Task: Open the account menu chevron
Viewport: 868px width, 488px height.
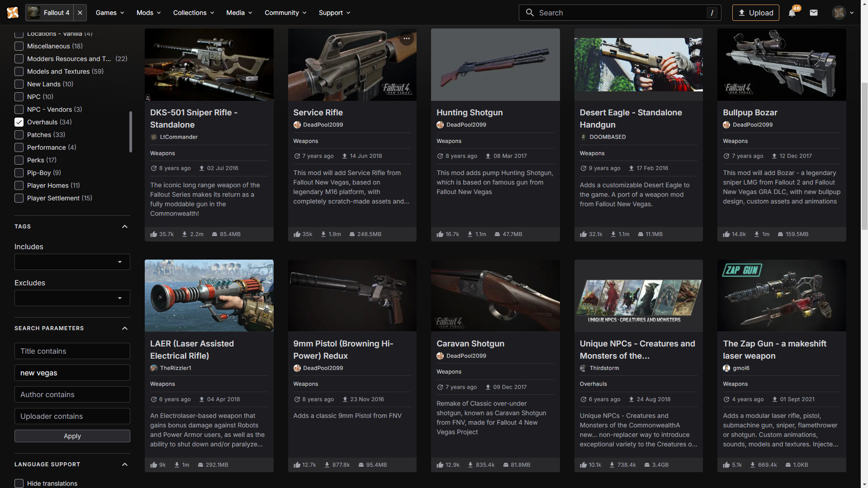Action: click(852, 13)
